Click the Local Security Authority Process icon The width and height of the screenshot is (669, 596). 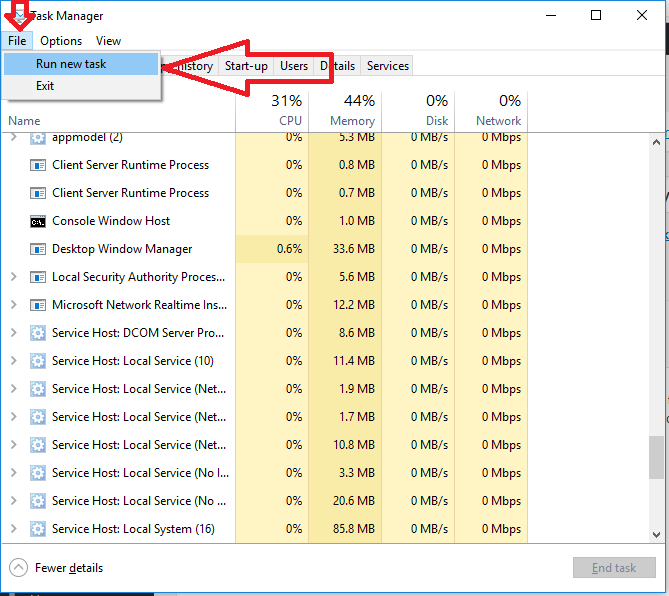click(x=38, y=277)
